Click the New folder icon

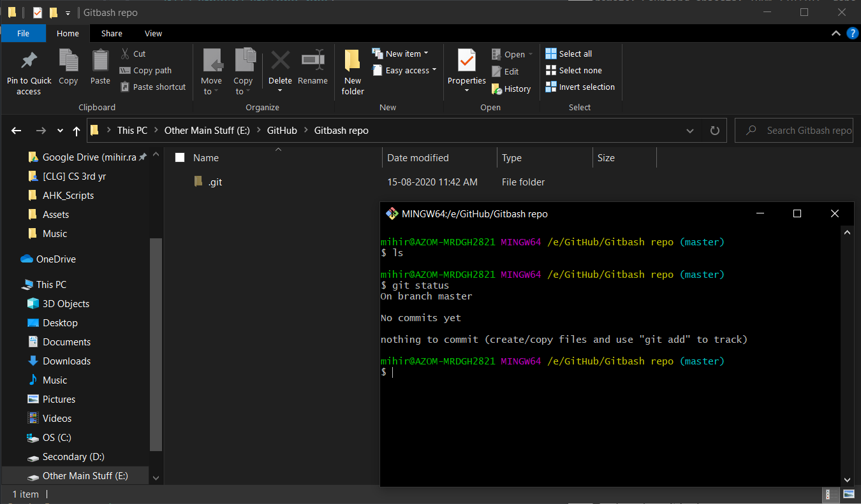pos(353,61)
